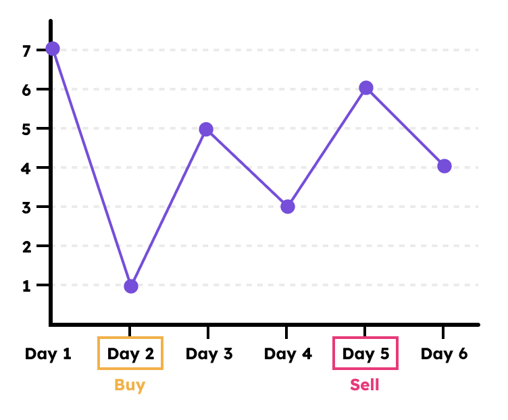Click the Day 2 data point at 1
The width and height of the screenshot is (508, 420).
(x=131, y=286)
